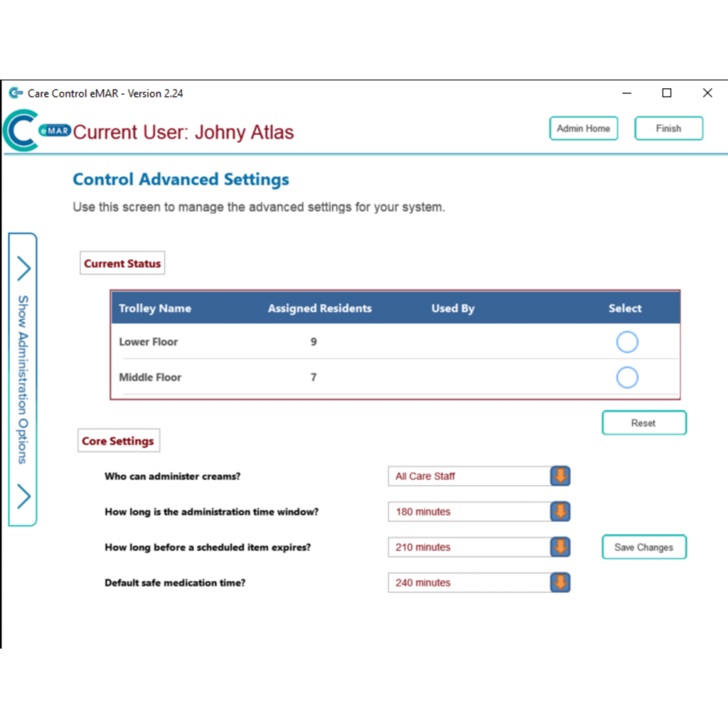Click the assigned residents value 7
Screen dimensions: 728x728
(314, 378)
